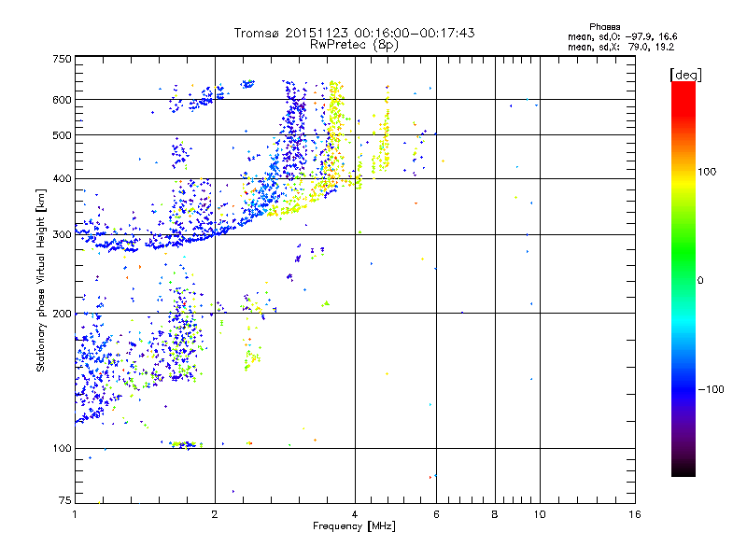Viewport: 747px width, 560px height.
Task: Click the x-axis label '4'
Action: pos(355,514)
